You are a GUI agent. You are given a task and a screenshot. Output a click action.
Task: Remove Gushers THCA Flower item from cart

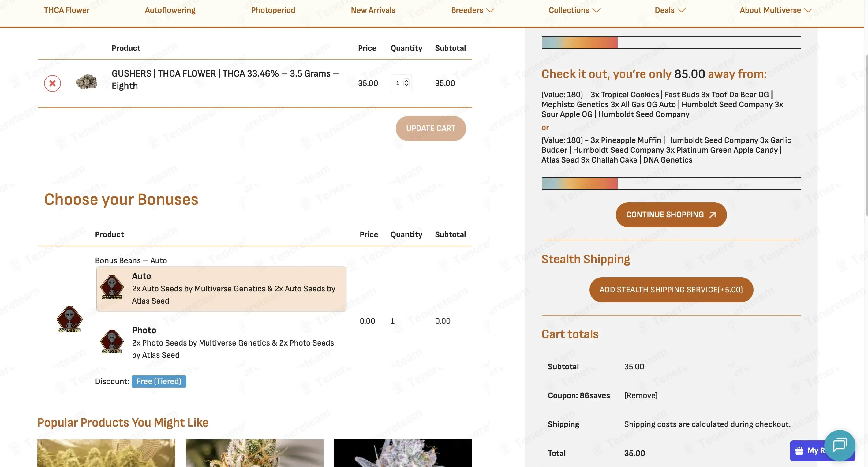click(x=52, y=83)
